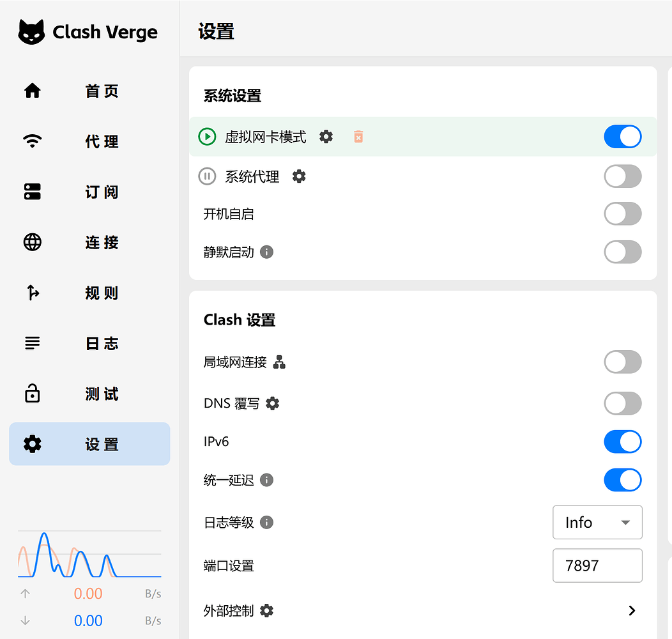Click the 设置 page title
This screenshot has width=672, height=639.
coord(216,32)
